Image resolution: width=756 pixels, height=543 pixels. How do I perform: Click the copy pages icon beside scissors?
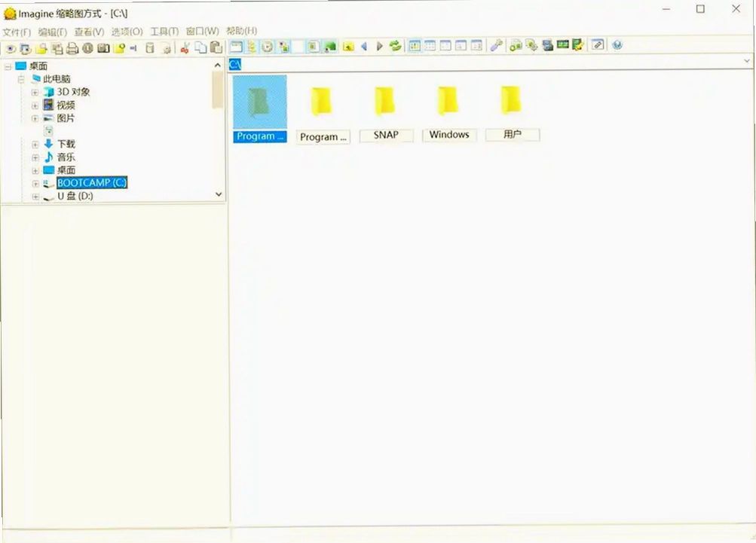point(200,47)
